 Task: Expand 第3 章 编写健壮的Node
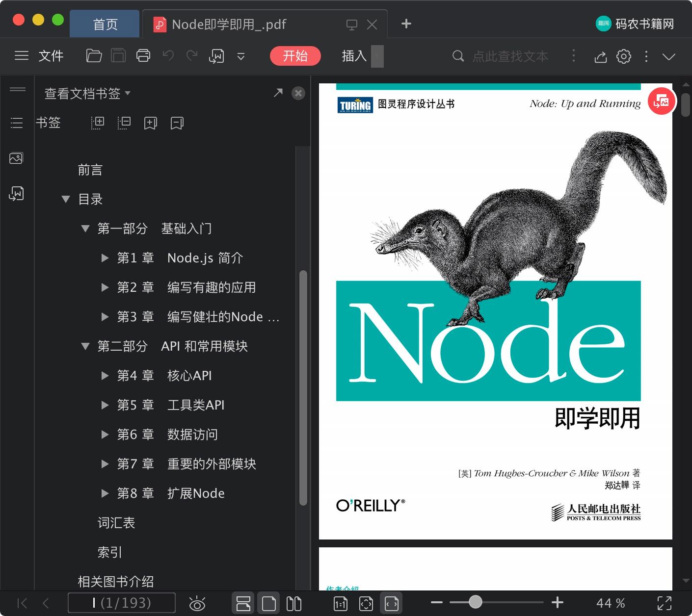[x=105, y=317]
